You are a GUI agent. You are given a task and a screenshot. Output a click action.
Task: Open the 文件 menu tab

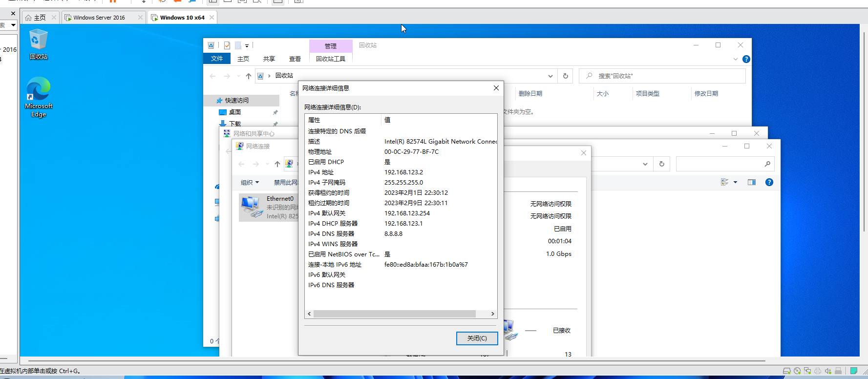[x=217, y=59]
